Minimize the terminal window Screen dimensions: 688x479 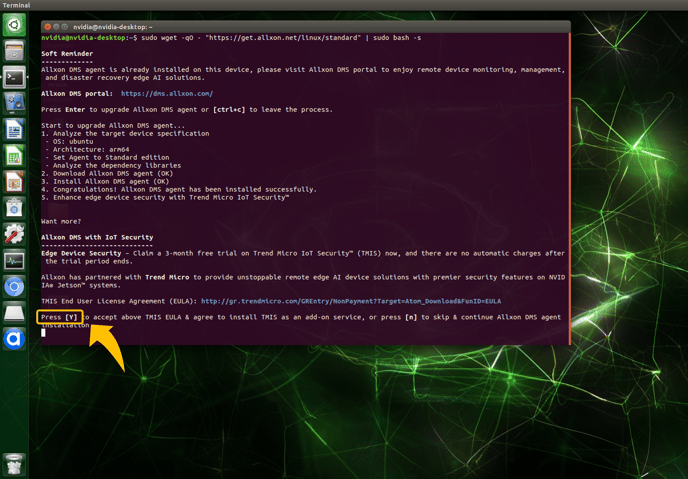tap(56, 27)
